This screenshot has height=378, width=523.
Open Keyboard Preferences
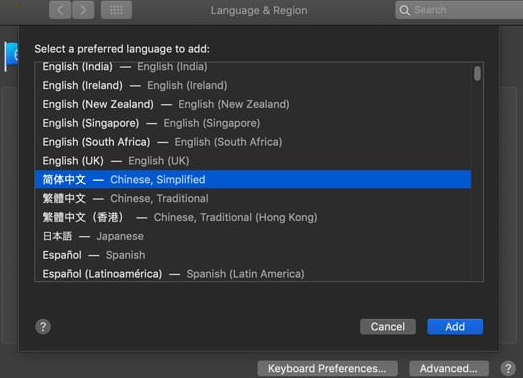pos(327,369)
